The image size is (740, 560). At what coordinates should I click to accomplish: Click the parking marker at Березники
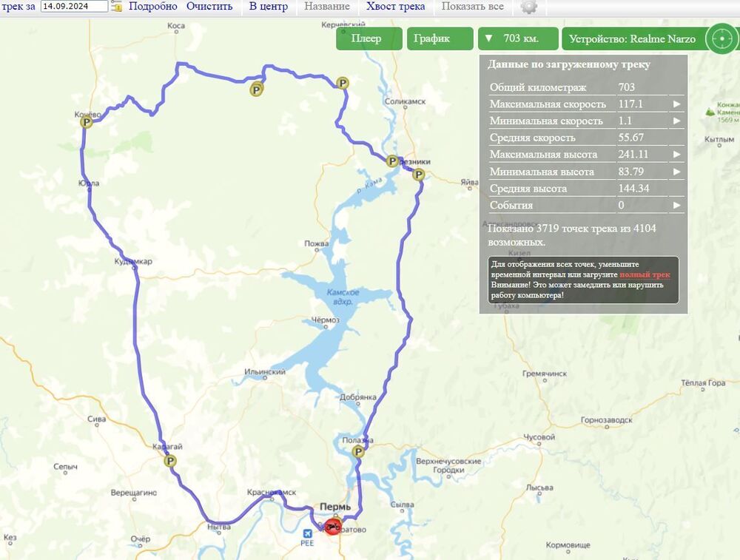pos(392,161)
